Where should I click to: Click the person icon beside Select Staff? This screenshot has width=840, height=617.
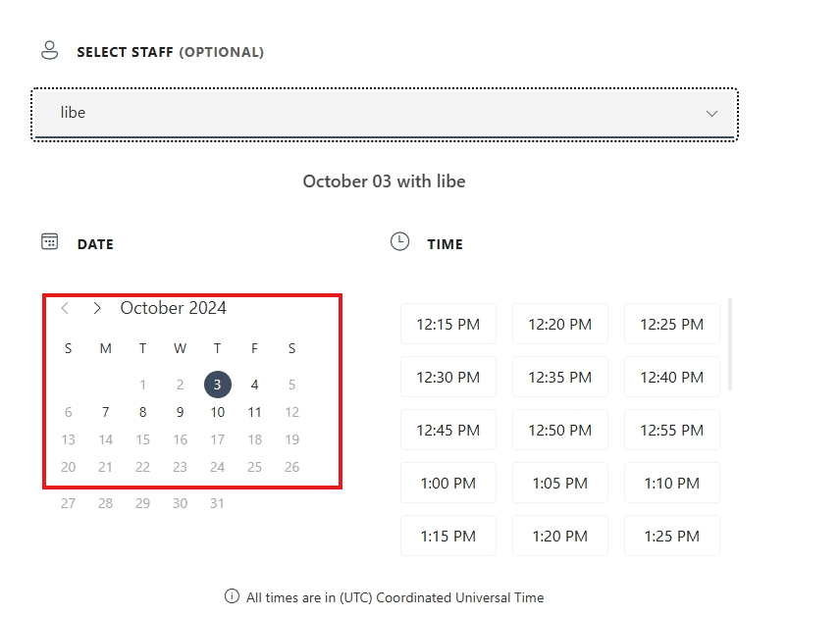50,50
